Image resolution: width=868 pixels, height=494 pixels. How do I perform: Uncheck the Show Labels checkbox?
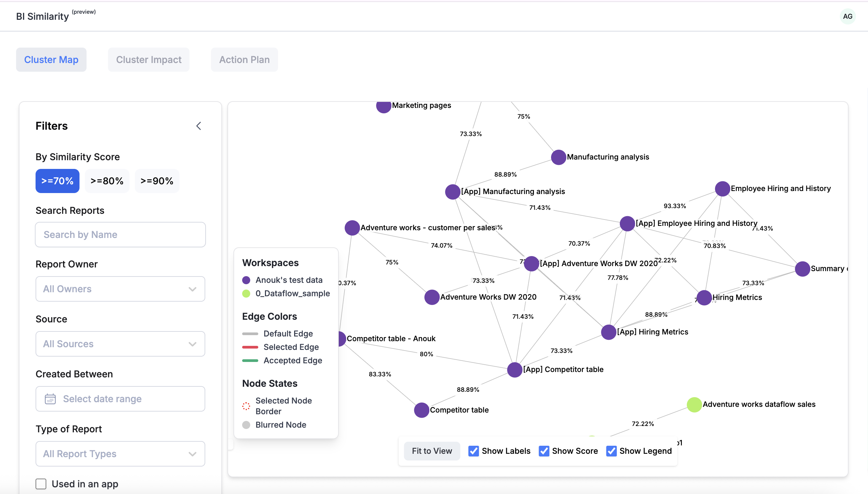tap(473, 451)
